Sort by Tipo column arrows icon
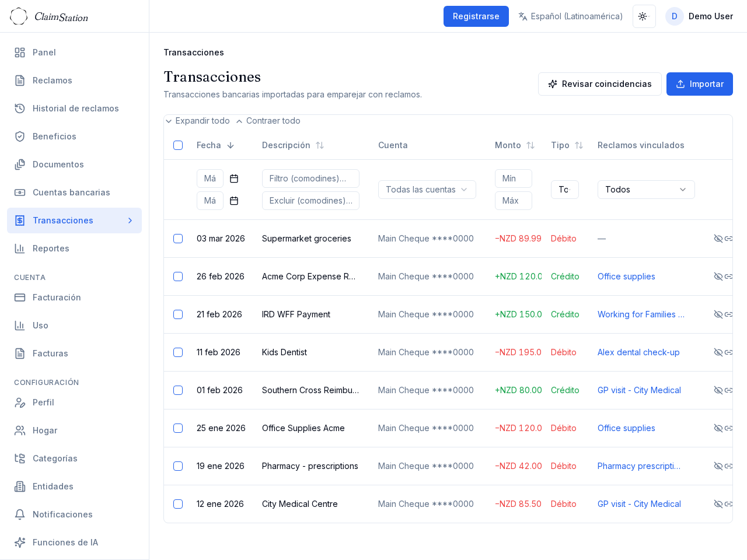747x560 pixels. click(x=579, y=145)
